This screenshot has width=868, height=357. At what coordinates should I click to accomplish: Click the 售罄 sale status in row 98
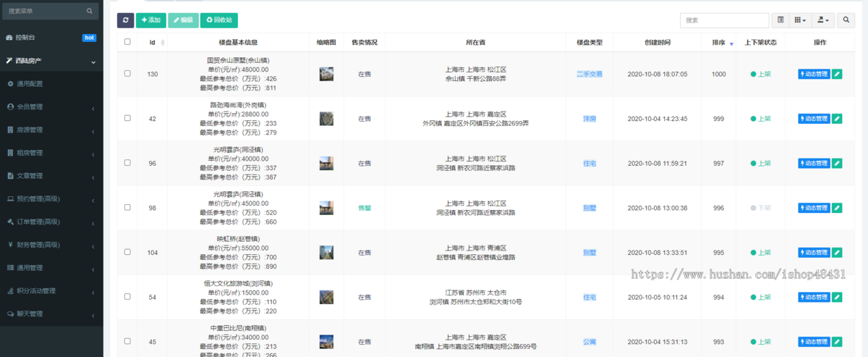tap(365, 208)
